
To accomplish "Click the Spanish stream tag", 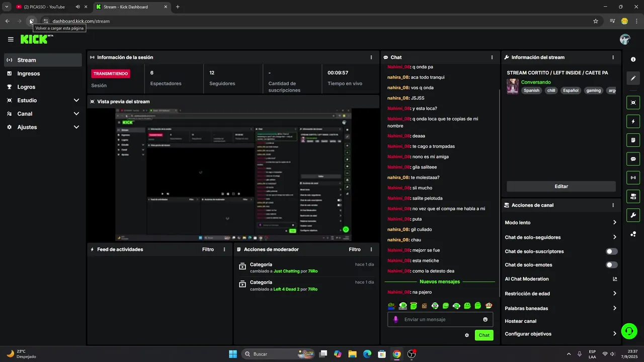I will (531, 90).
